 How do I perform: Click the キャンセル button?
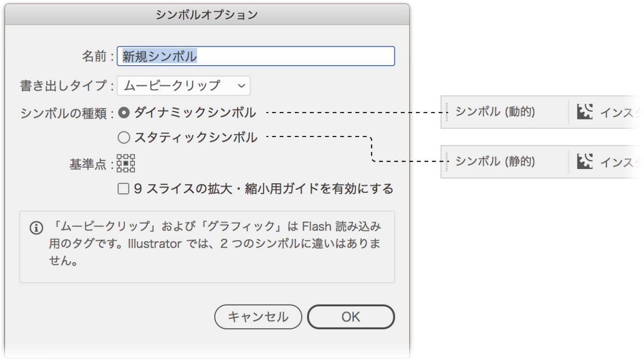tap(258, 317)
